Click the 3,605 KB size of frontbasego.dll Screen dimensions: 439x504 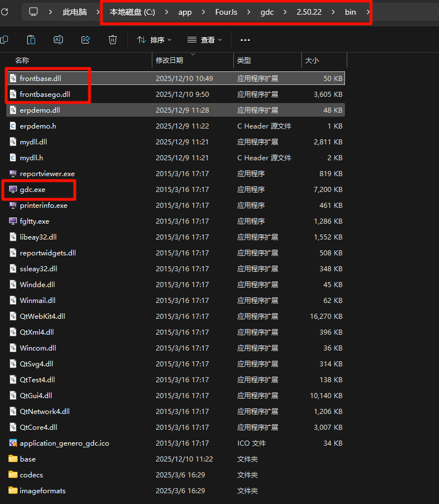click(x=328, y=94)
